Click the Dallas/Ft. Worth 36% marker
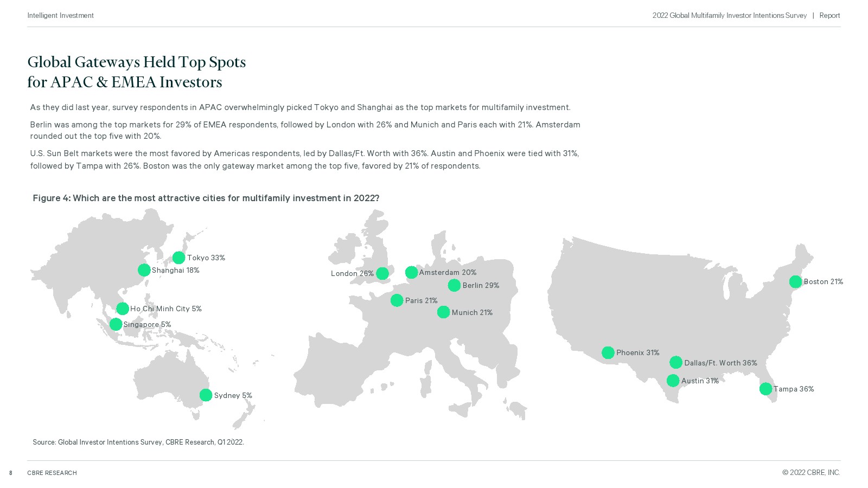The height and width of the screenshot is (488, 868). pyautogui.click(x=676, y=362)
